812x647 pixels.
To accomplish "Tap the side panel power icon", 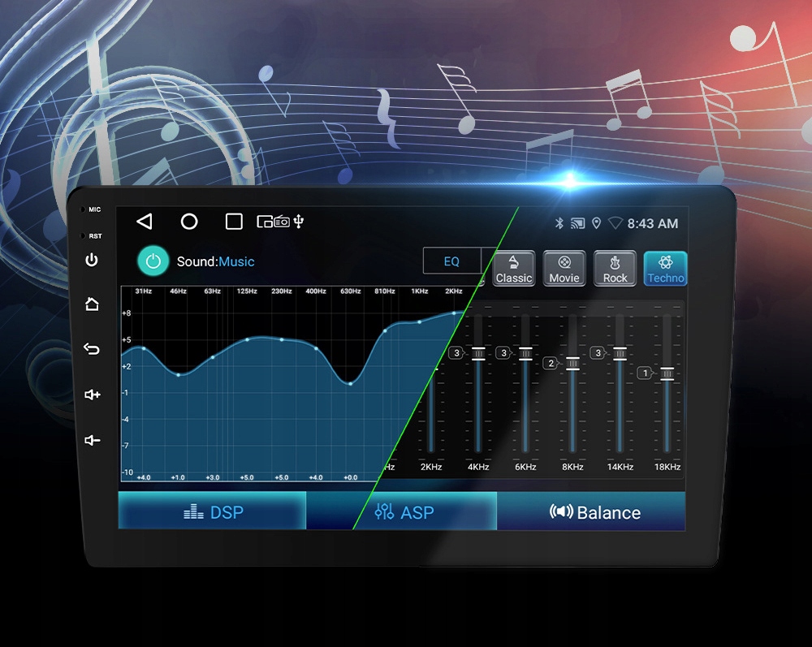I will click(x=92, y=260).
